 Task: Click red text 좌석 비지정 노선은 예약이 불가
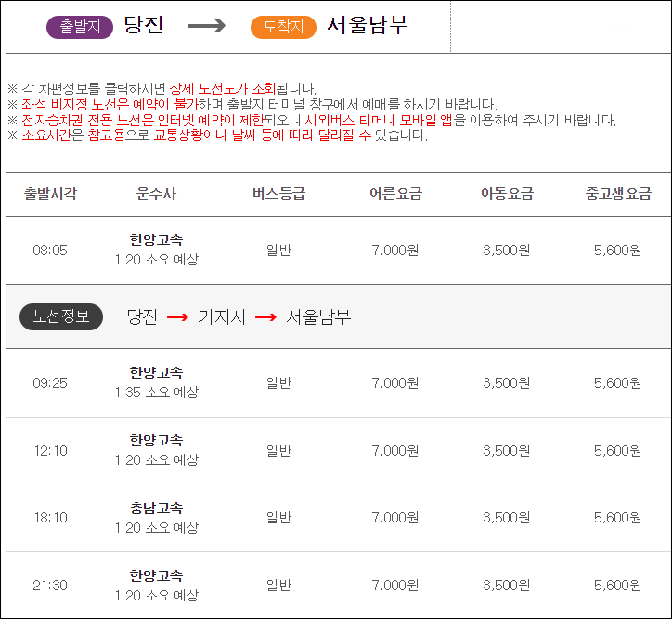pyautogui.click(x=110, y=104)
